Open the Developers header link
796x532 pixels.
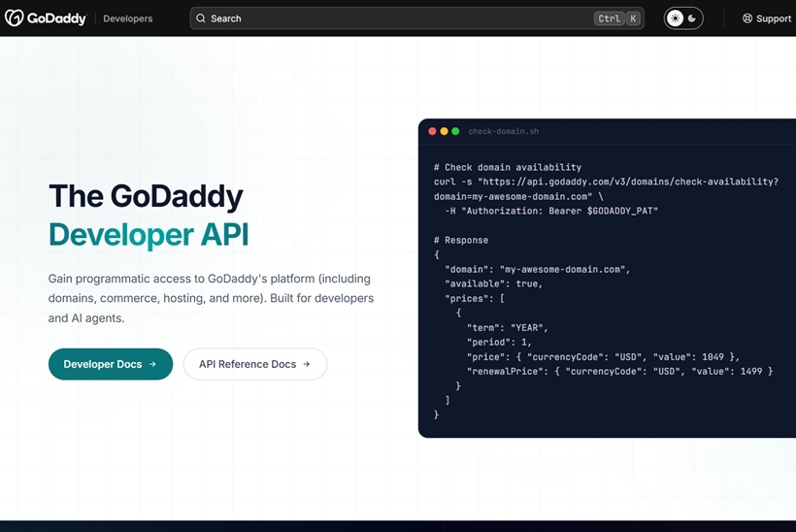click(x=127, y=18)
